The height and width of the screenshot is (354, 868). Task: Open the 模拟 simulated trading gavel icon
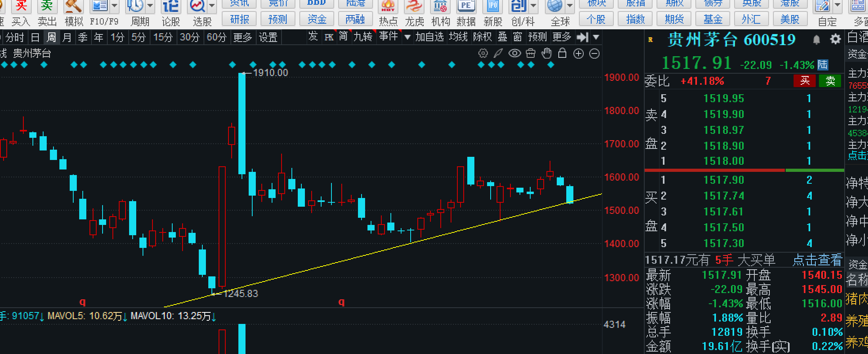pos(73,6)
